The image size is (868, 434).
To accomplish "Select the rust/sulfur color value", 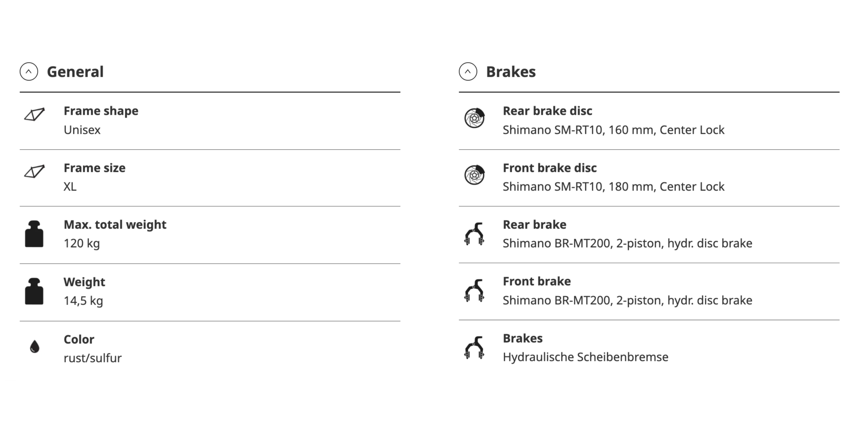I will [93, 358].
